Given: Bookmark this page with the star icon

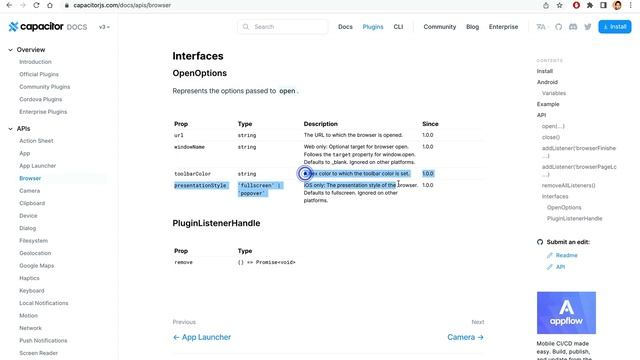Looking at the screenshot, I should pyautogui.click(x=560, y=5).
